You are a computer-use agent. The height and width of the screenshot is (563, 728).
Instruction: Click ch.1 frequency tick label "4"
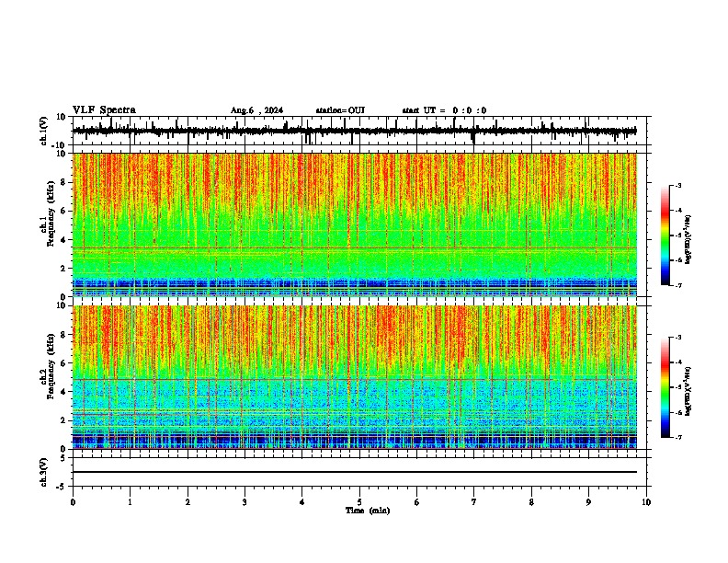(64, 240)
